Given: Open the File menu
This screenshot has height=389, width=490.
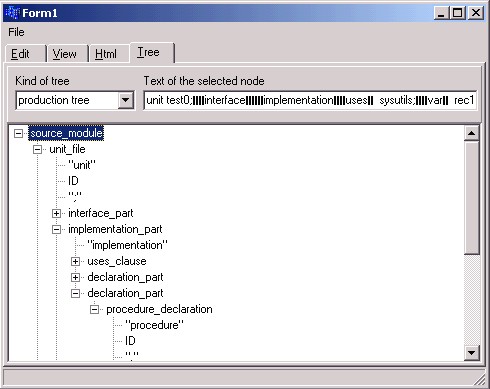Looking at the screenshot, I should (16, 32).
